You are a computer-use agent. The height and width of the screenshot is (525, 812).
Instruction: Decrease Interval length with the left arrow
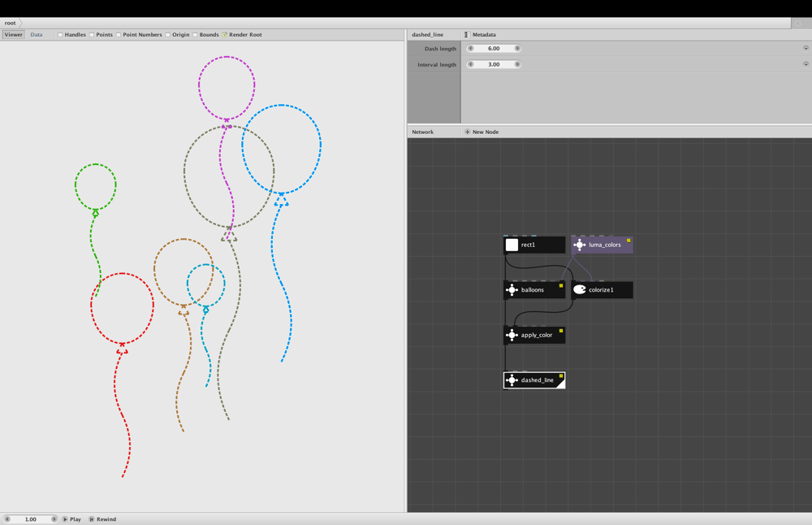tap(470, 64)
